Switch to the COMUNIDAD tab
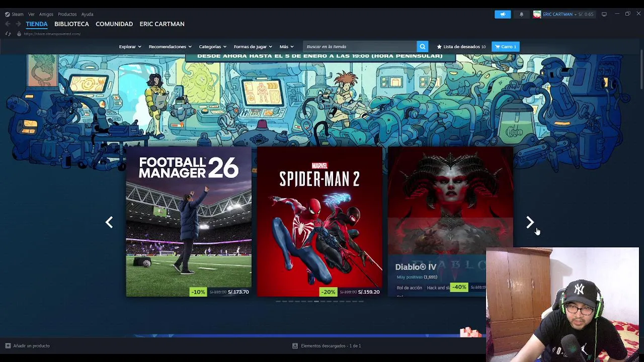The height and width of the screenshot is (362, 644). [114, 24]
